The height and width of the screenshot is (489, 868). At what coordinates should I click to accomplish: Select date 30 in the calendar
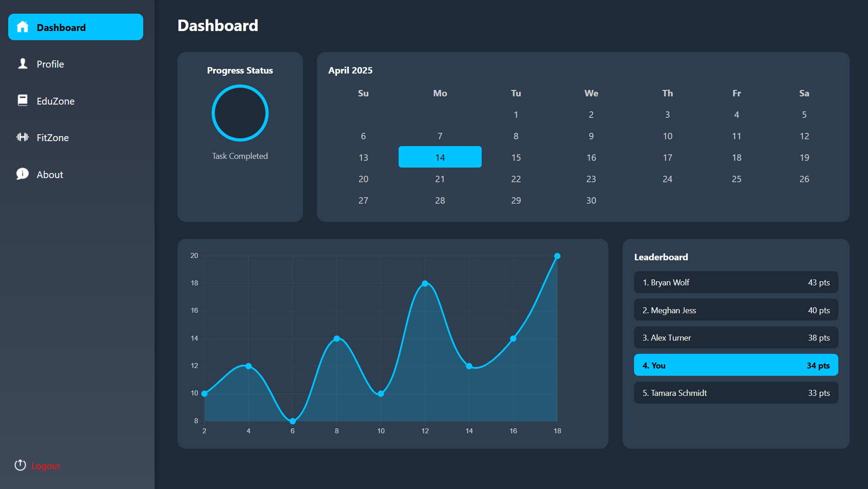pyautogui.click(x=591, y=200)
